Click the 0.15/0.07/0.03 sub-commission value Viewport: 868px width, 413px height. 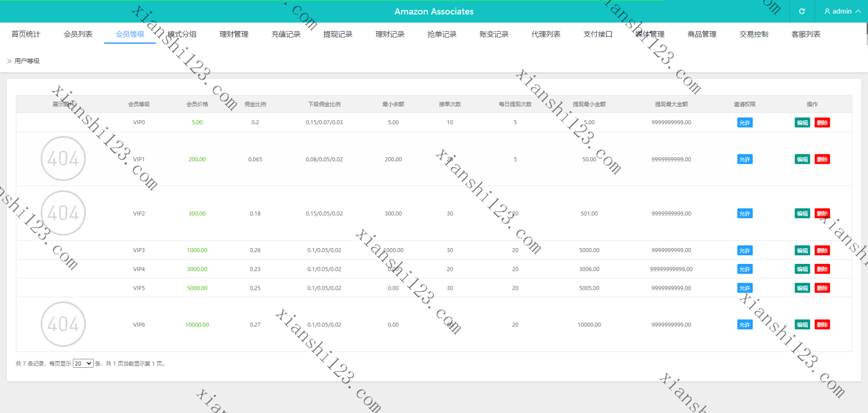(x=324, y=123)
